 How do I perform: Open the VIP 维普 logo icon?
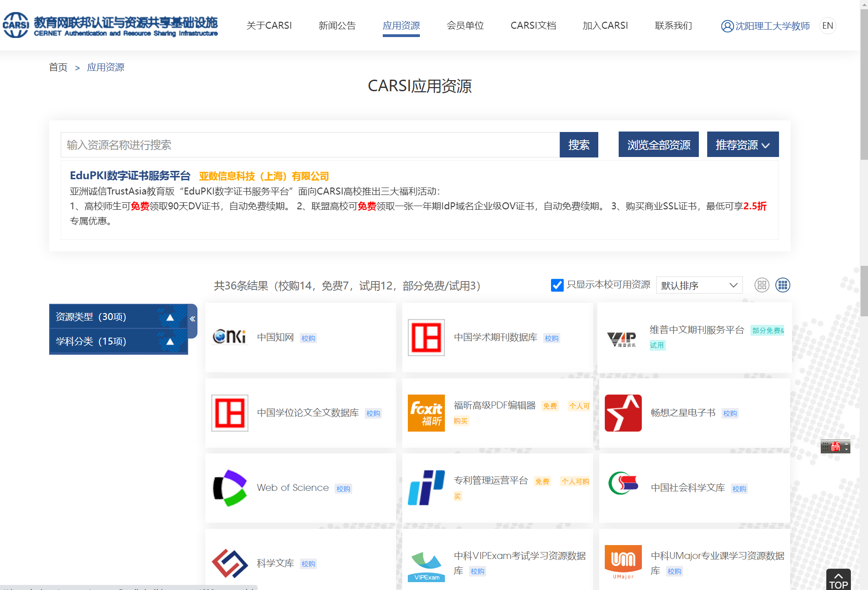pos(621,339)
